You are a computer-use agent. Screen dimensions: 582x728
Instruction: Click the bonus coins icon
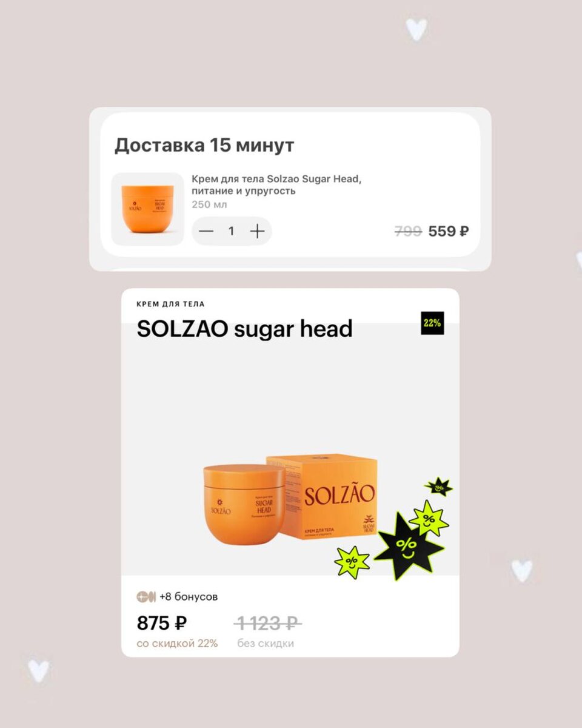[146, 597]
